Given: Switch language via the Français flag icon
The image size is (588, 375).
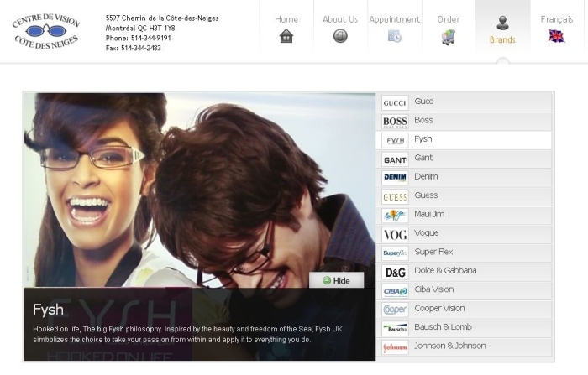Looking at the screenshot, I should [556, 36].
